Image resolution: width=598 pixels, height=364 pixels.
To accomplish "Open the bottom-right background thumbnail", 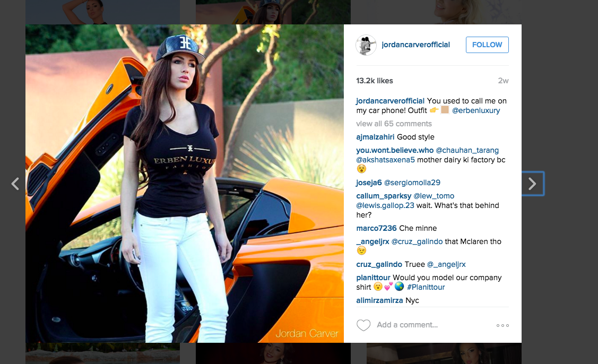I will [444, 353].
